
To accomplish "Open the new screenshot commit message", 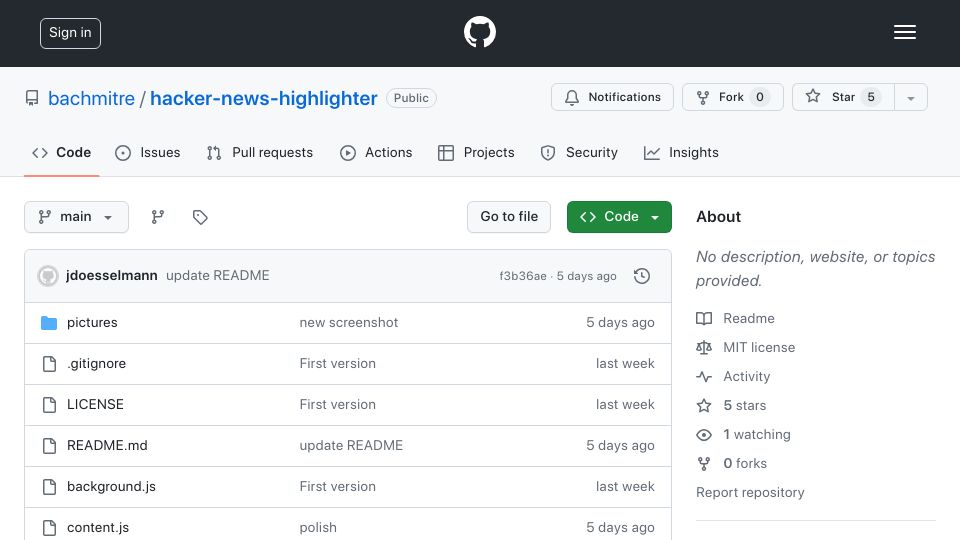I will 348,323.
